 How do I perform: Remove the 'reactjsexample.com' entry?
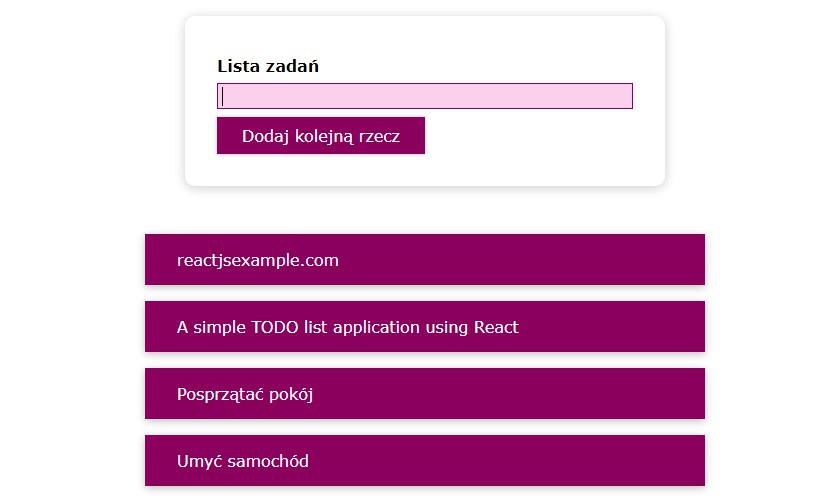[x=424, y=260]
